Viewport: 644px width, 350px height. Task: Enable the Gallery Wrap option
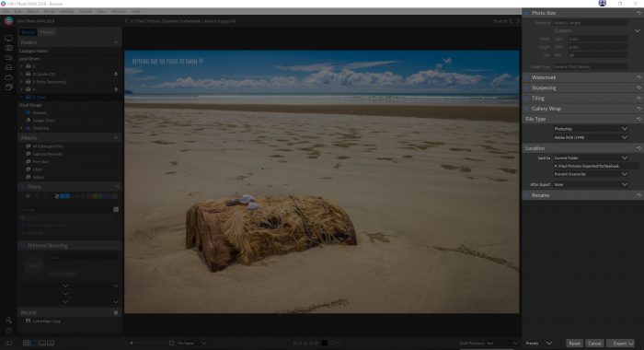pyautogui.click(x=527, y=109)
